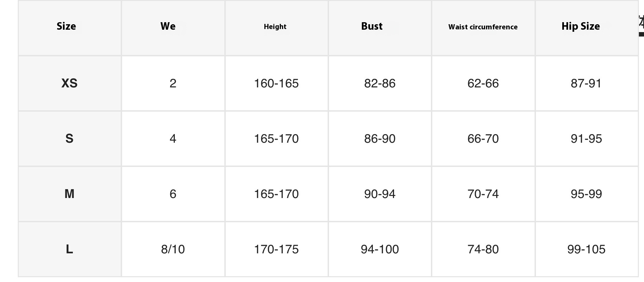The image size is (644, 282).
Task: Click the 82-86 bust cell
Action: (380, 83)
